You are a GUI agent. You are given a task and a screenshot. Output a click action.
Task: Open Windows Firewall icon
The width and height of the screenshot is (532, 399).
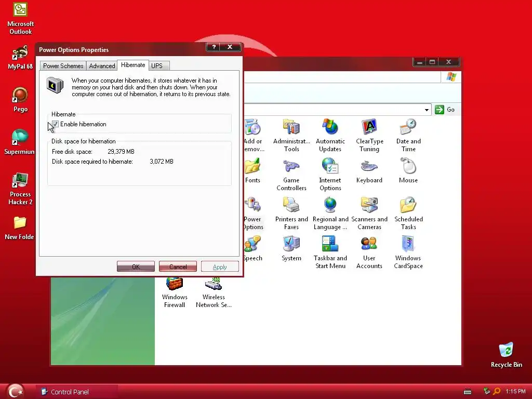175,292
